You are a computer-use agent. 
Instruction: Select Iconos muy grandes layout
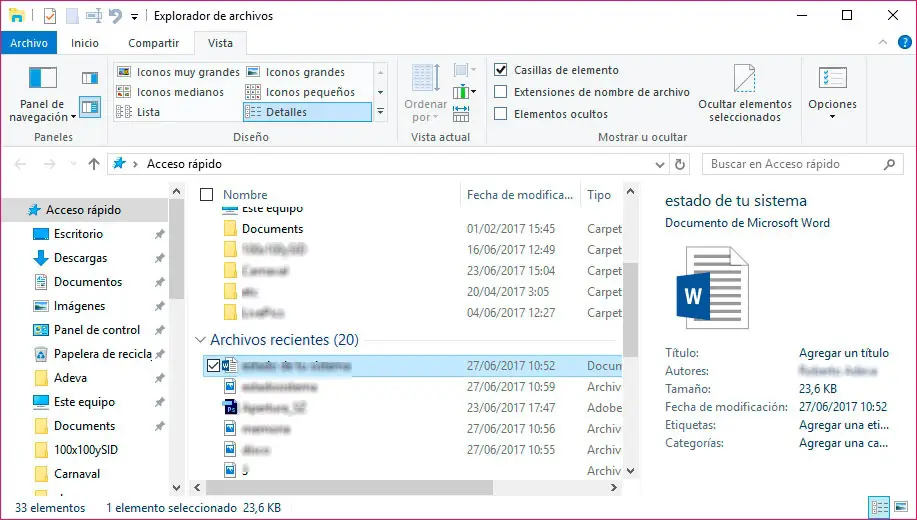pos(178,72)
